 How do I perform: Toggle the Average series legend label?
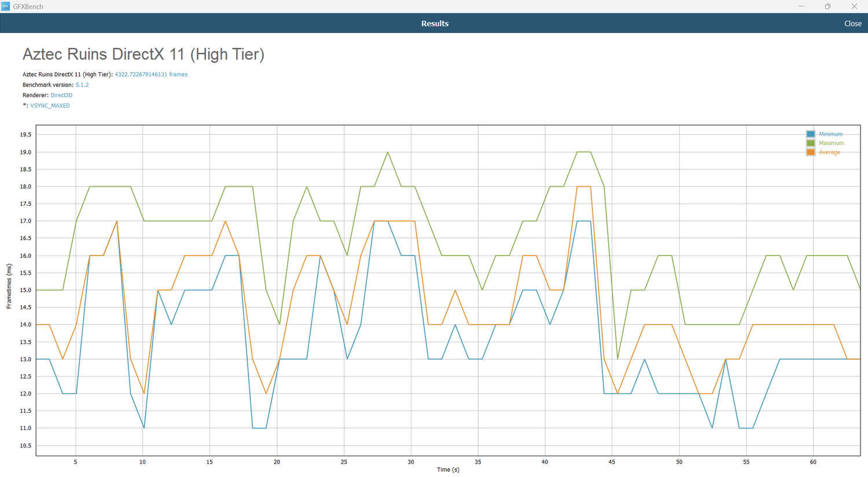829,153
